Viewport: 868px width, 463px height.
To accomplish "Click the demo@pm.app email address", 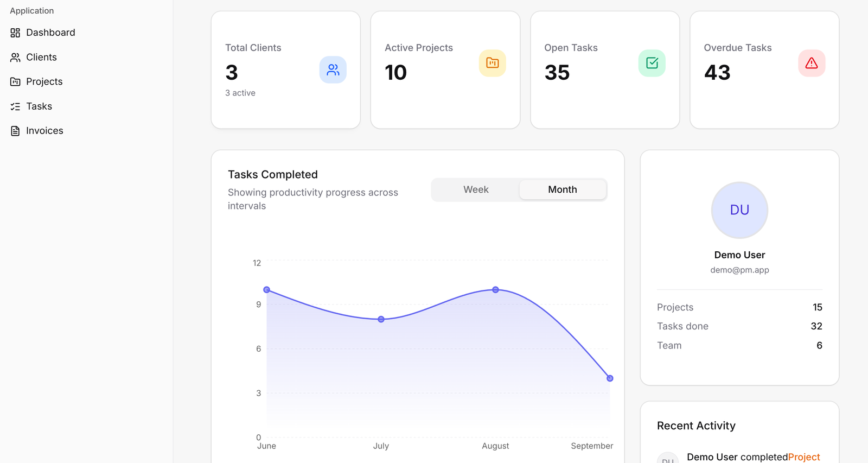I will (x=739, y=270).
